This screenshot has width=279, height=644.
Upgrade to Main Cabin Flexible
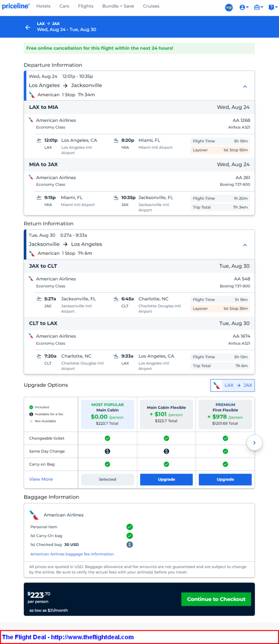tap(166, 479)
